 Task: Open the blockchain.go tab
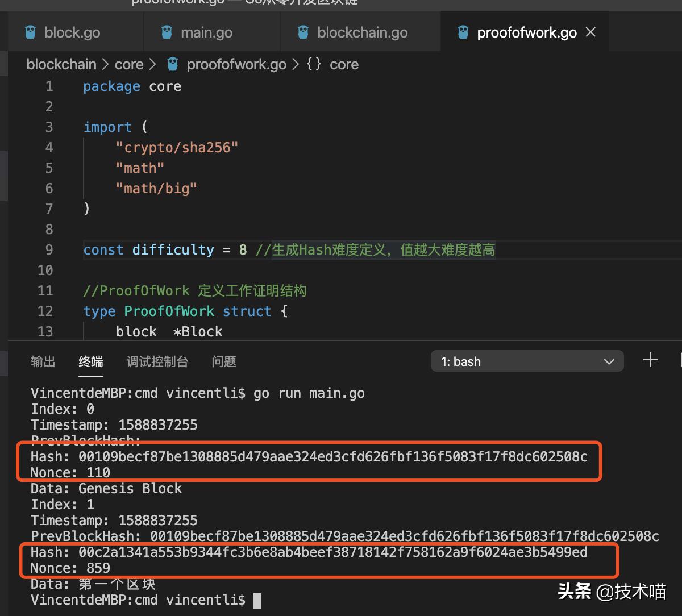click(362, 32)
